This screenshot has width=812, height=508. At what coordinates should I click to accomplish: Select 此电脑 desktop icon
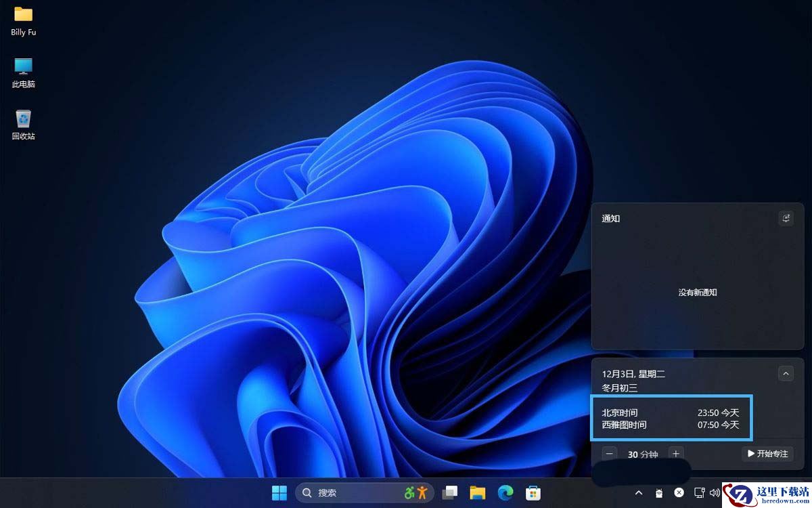(23, 72)
